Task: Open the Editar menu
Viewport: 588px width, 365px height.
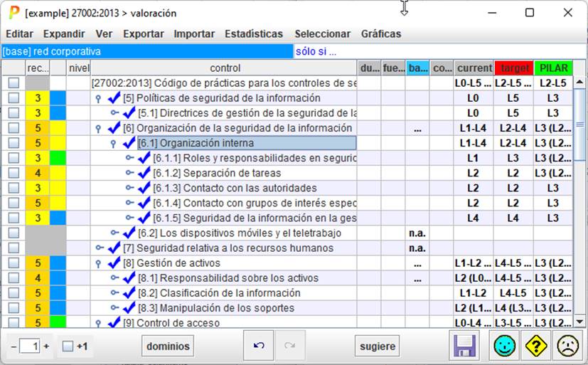Action: click(19, 33)
